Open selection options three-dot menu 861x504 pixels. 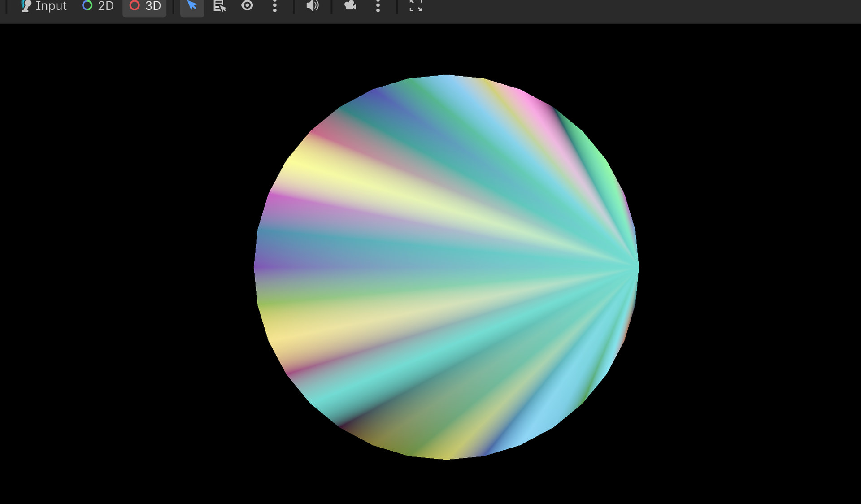275,6
